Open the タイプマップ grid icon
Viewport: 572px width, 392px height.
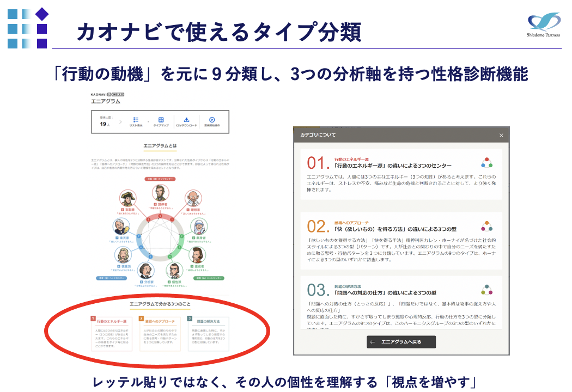(x=161, y=120)
